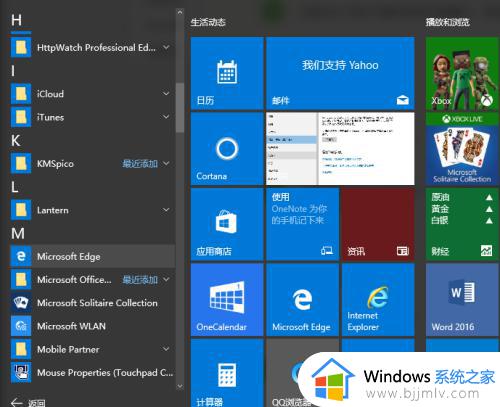The image size is (500, 407).
Task: Click the Lantern folder icon
Action: [21, 210]
